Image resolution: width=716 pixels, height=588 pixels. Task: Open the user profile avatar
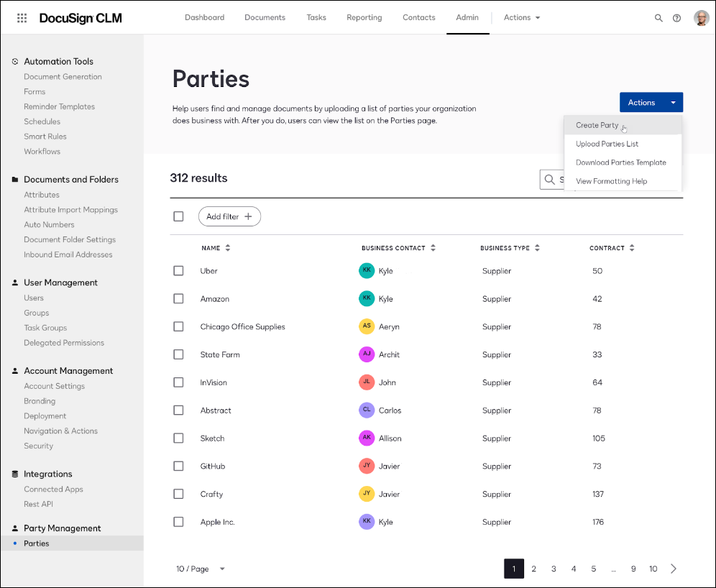click(702, 18)
